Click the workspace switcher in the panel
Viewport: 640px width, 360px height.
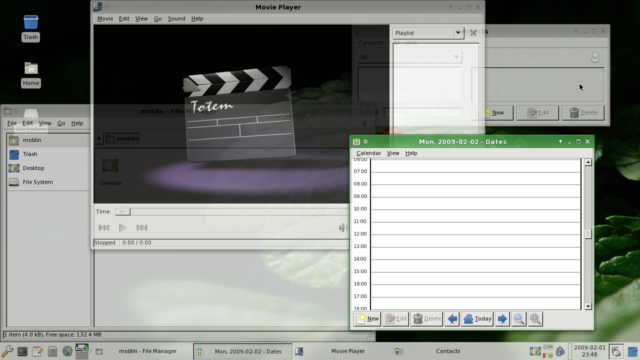point(82,351)
